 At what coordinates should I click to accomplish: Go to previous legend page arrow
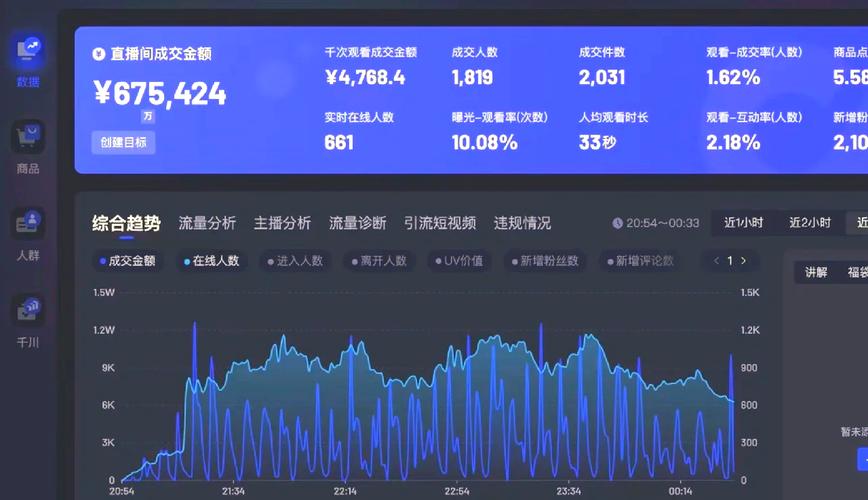point(716,261)
